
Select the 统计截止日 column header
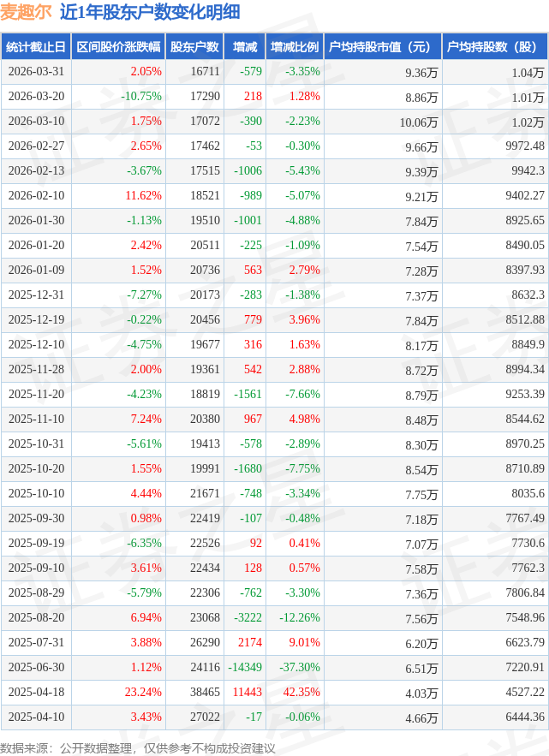(35, 47)
